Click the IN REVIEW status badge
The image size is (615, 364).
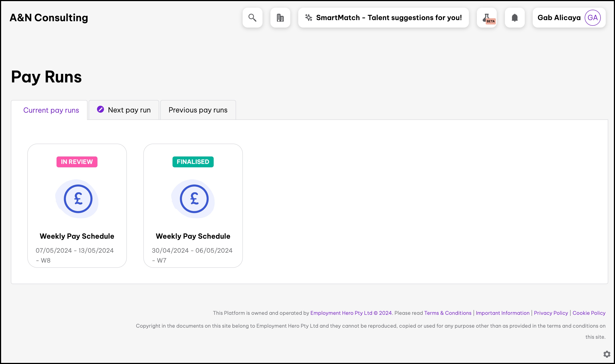point(77,162)
